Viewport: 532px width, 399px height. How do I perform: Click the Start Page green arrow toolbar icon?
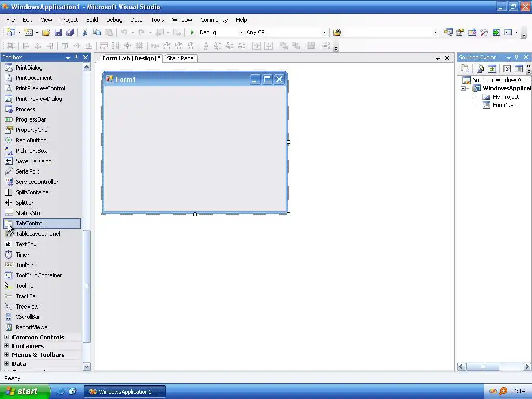tap(496, 32)
